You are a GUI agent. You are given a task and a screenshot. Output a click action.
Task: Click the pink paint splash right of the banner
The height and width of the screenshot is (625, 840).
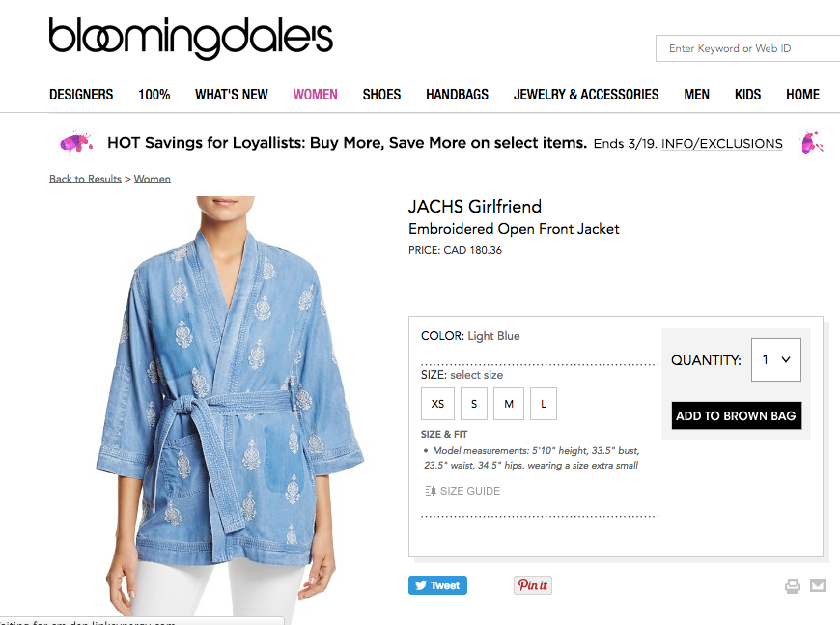point(812,143)
